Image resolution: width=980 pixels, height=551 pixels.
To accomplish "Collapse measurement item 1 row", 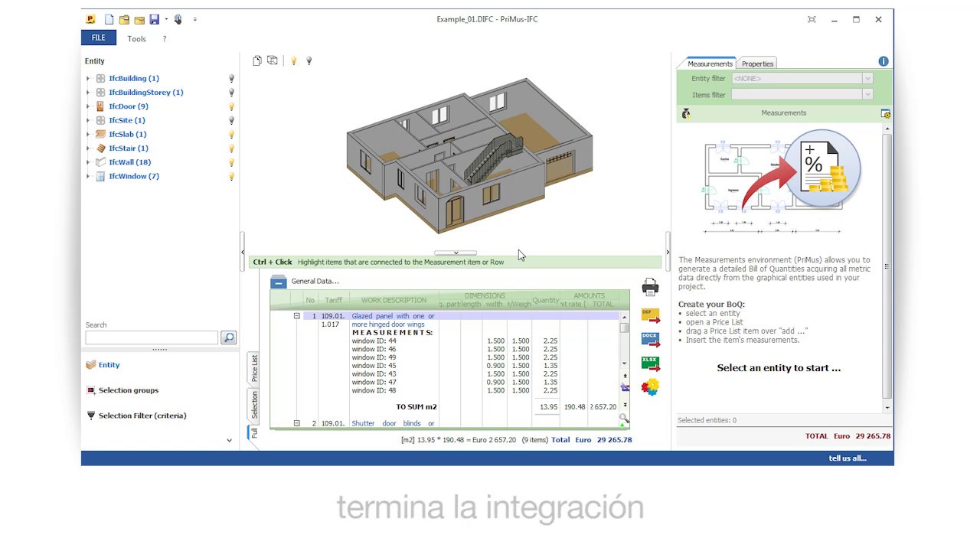I will point(296,316).
